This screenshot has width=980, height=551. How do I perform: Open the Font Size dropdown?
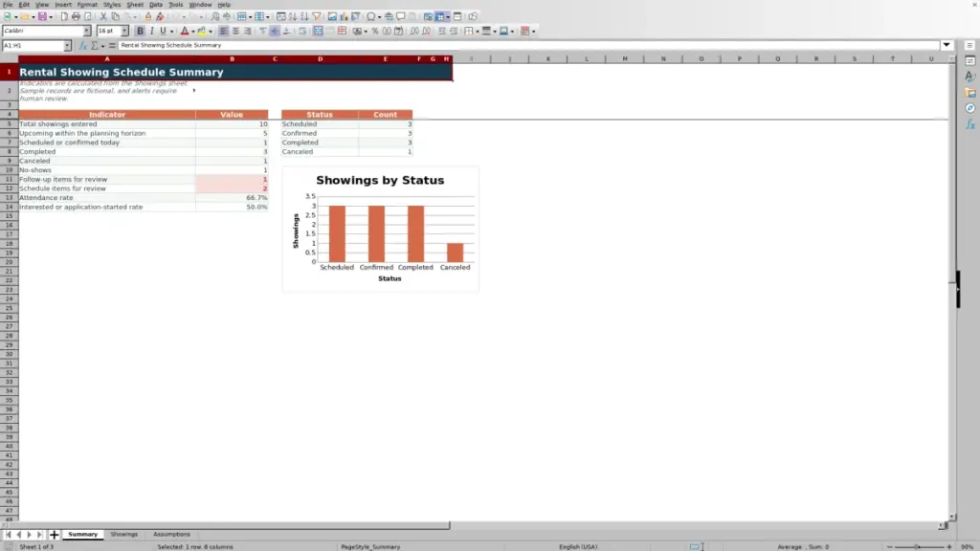[124, 32]
